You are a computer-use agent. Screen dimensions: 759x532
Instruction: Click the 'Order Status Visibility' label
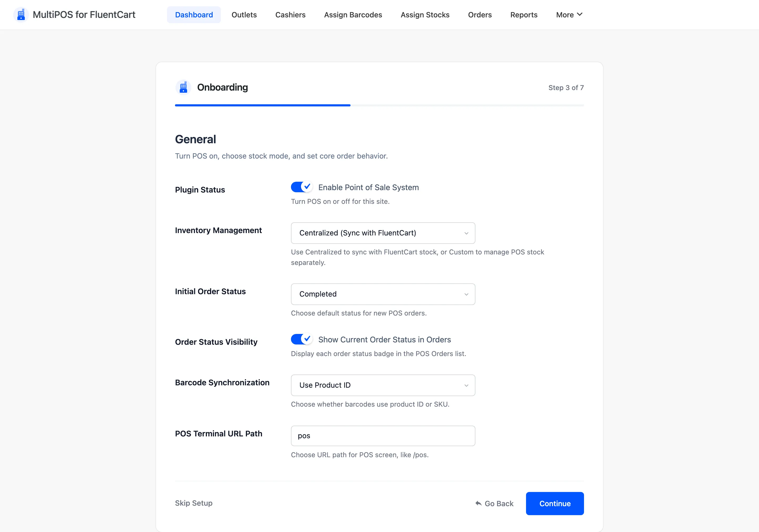tap(216, 342)
